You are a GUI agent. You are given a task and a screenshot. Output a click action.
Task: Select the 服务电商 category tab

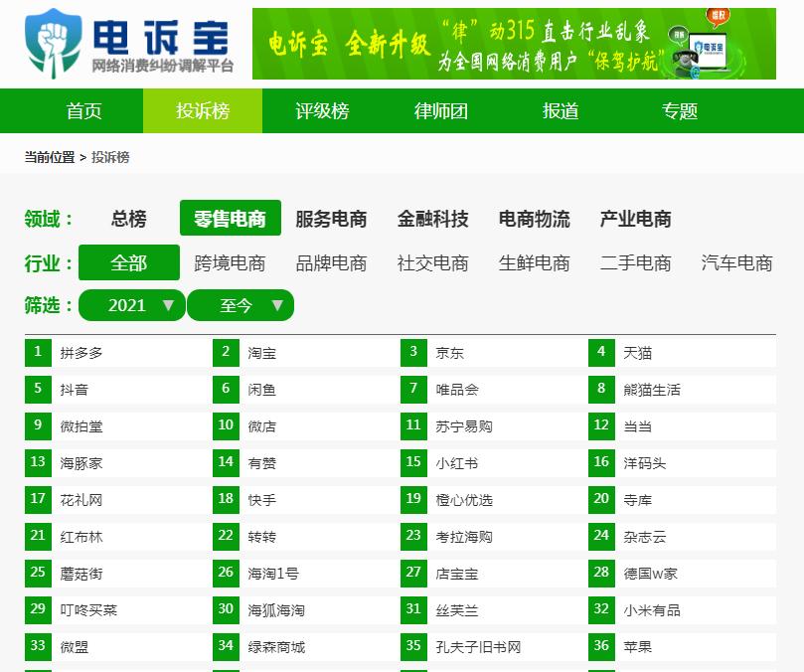point(330,218)
